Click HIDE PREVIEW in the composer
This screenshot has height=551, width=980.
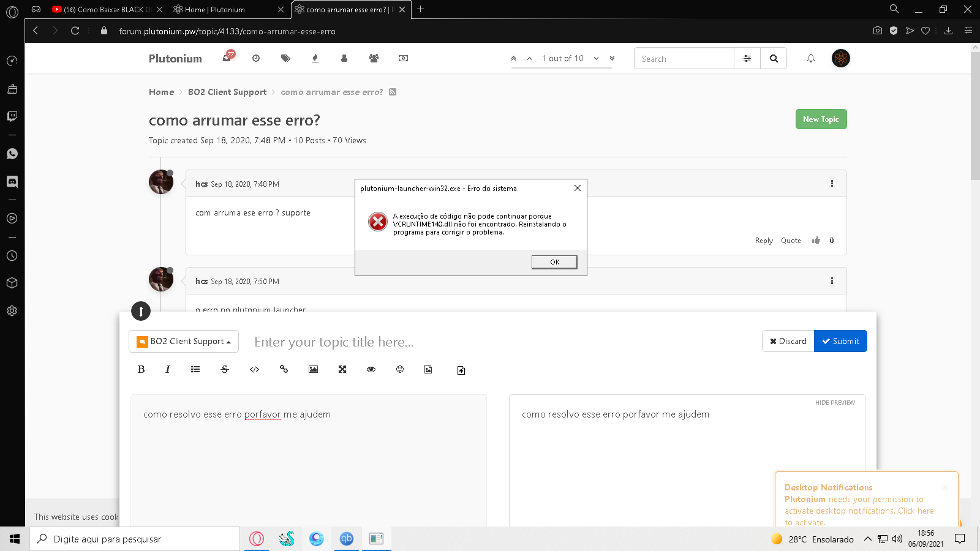tap(835, 402)
